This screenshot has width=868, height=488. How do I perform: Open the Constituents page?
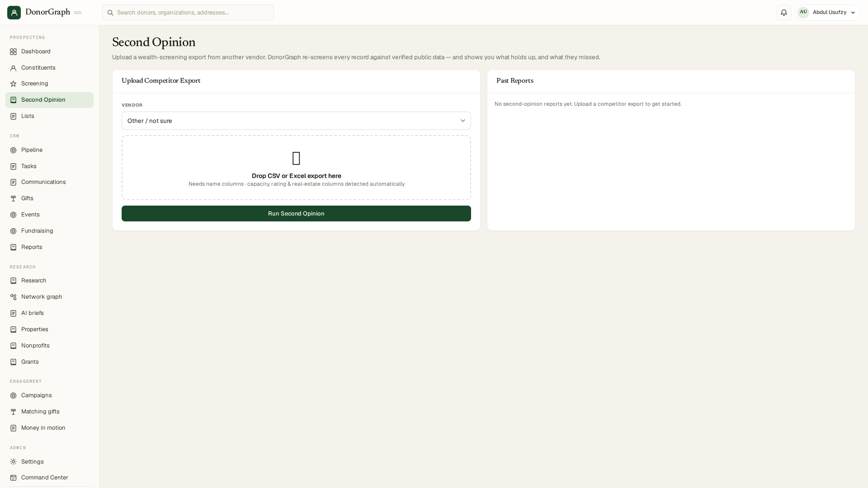pyautogui.click(x=49, y=68)
